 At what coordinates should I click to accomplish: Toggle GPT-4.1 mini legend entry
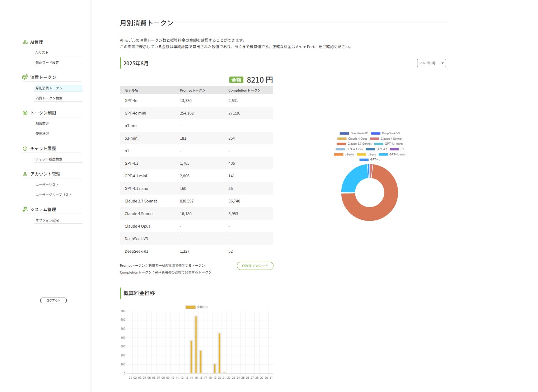pyautogui.click(x=350, y=149)
